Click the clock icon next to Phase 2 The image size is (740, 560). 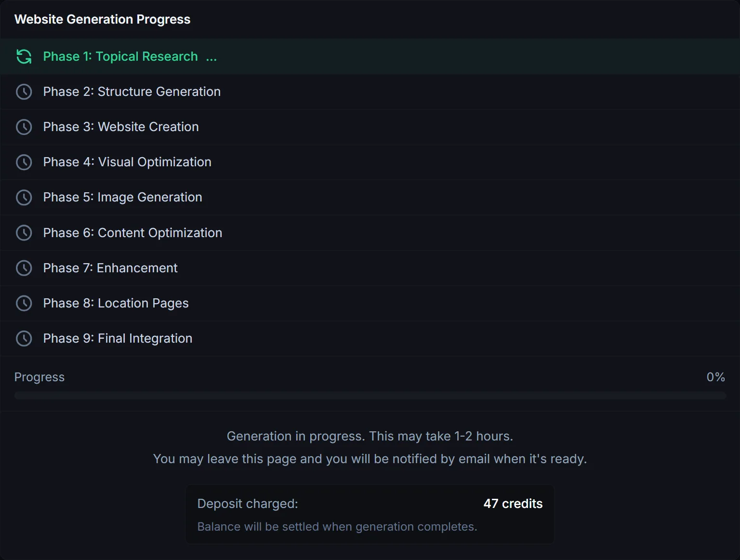[24, 92]
